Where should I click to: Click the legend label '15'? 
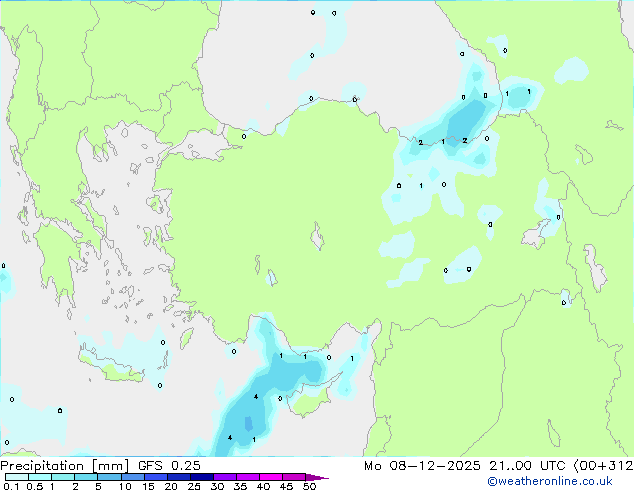(148, 486)
